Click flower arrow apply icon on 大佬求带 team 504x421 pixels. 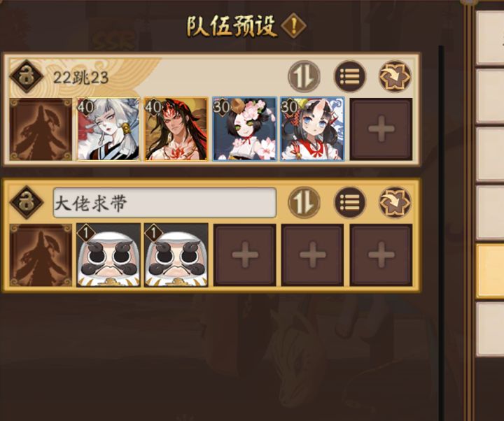pyautogui.click(x=395, y=202)
